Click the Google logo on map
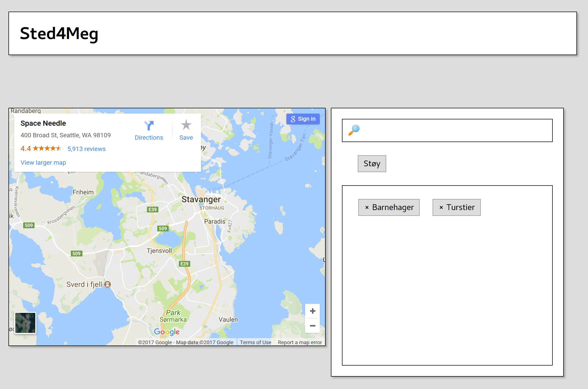Screen dimensions: 588x389 click(x=166, y=332)
